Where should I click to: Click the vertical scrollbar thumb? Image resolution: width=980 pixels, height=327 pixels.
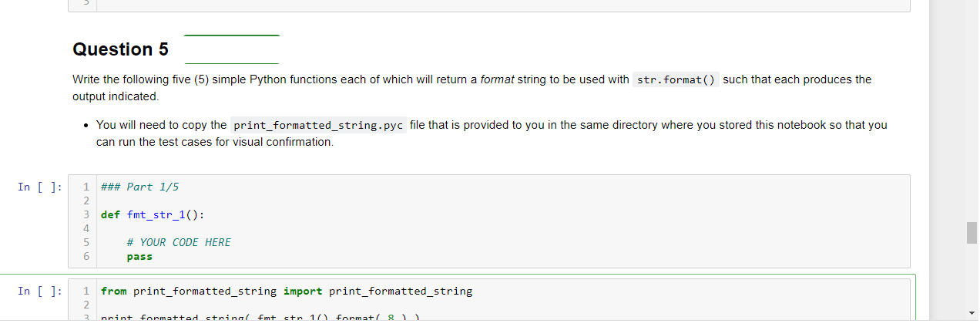coord(972,233)
